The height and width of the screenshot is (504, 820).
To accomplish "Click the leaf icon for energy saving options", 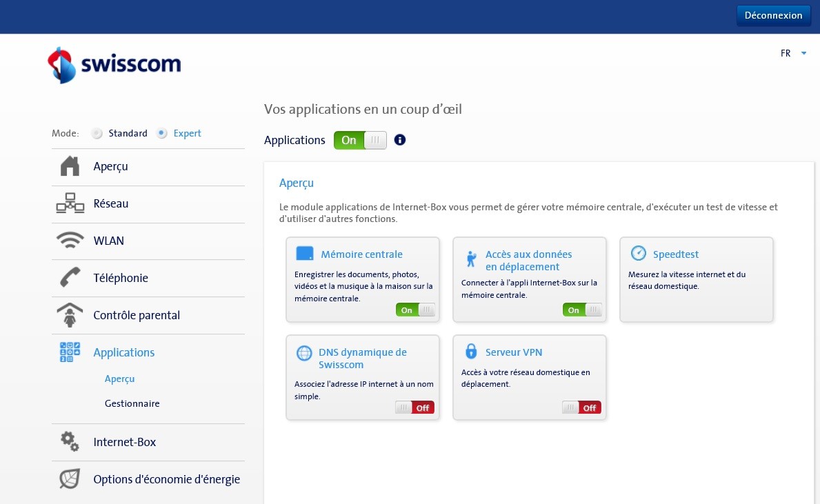I will [x=70, y=479].
